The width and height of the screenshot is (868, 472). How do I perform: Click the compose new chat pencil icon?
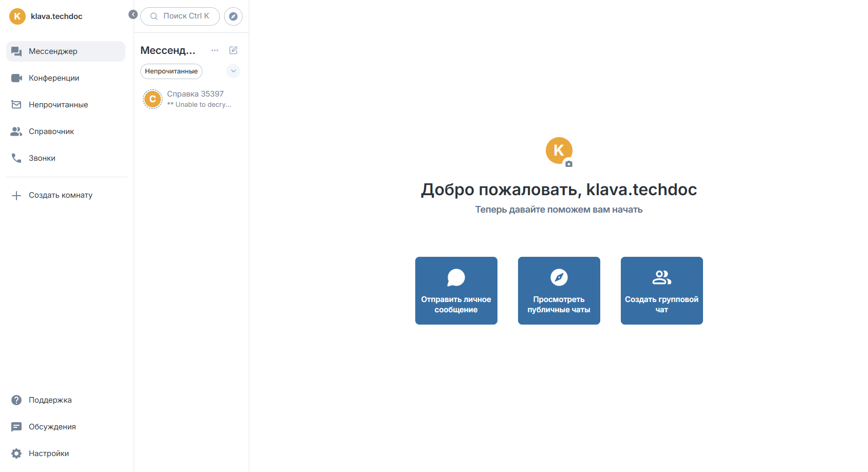point(233,50)
